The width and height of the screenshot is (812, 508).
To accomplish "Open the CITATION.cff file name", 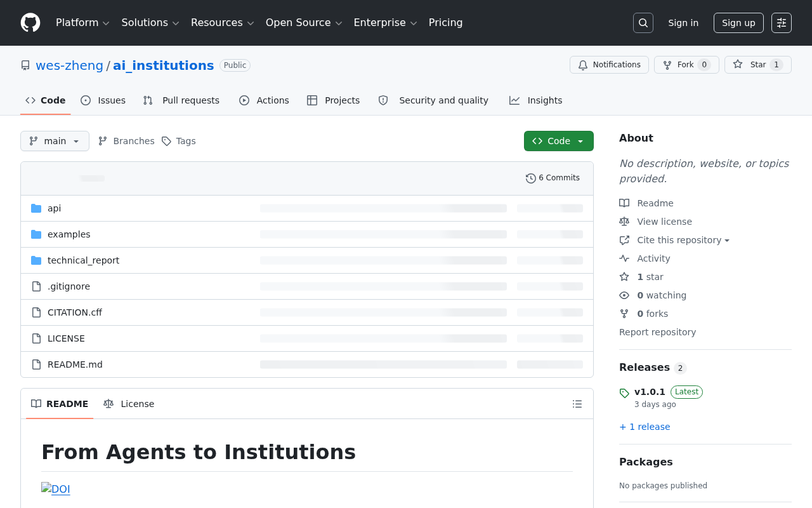I will tap(75, 312).
